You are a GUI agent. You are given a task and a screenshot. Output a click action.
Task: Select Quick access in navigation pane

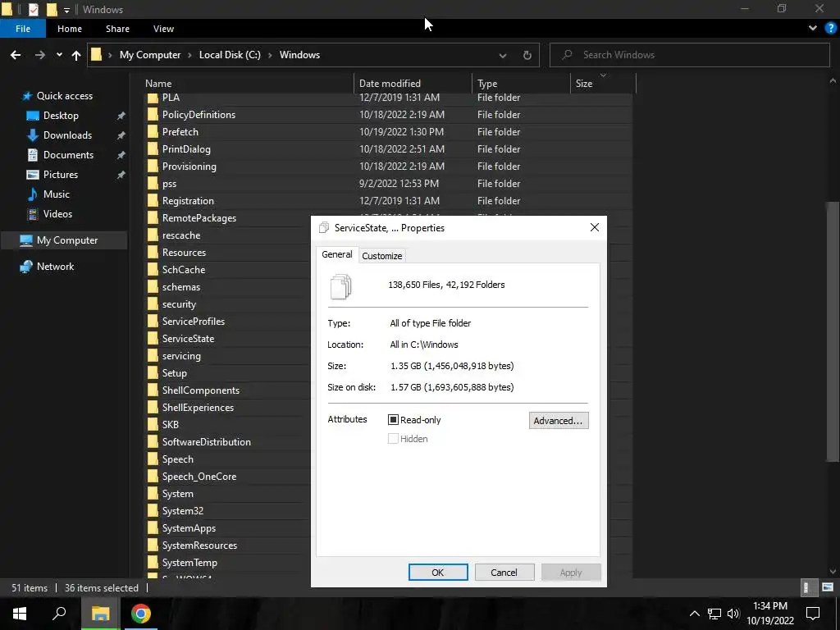tap(64, 96)
